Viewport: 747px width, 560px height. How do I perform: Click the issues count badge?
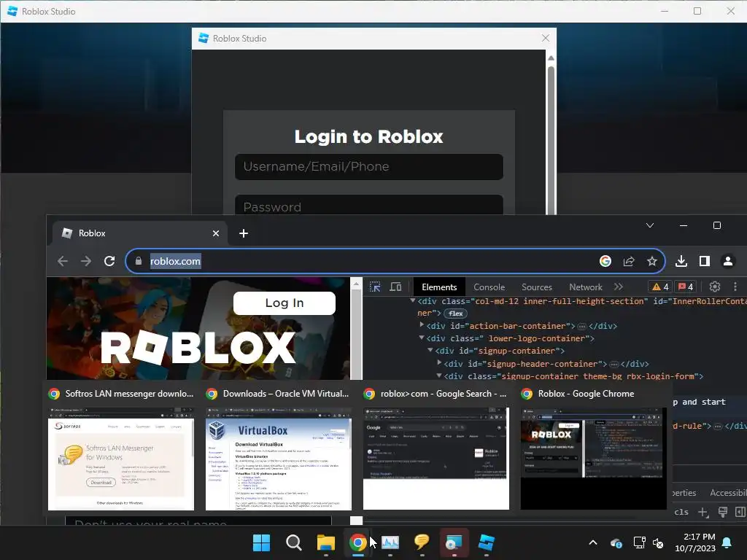(x=686, y=287)
